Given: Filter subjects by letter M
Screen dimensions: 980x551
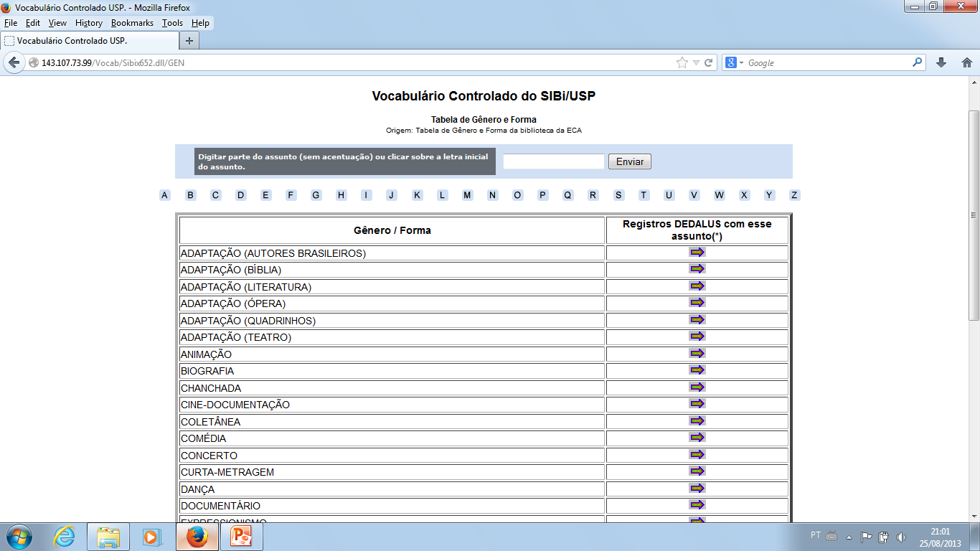Looking at the screenshot, I should pos(467,195).
